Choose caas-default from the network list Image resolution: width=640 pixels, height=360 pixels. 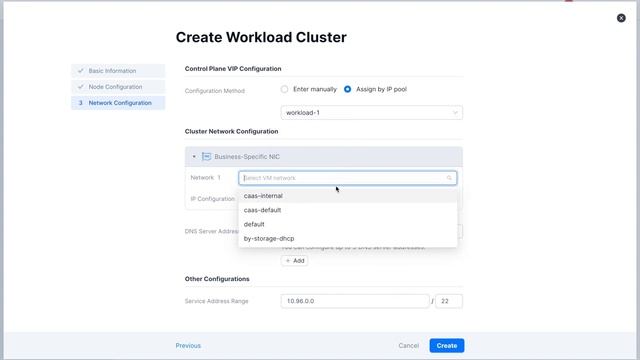(347, 210)
